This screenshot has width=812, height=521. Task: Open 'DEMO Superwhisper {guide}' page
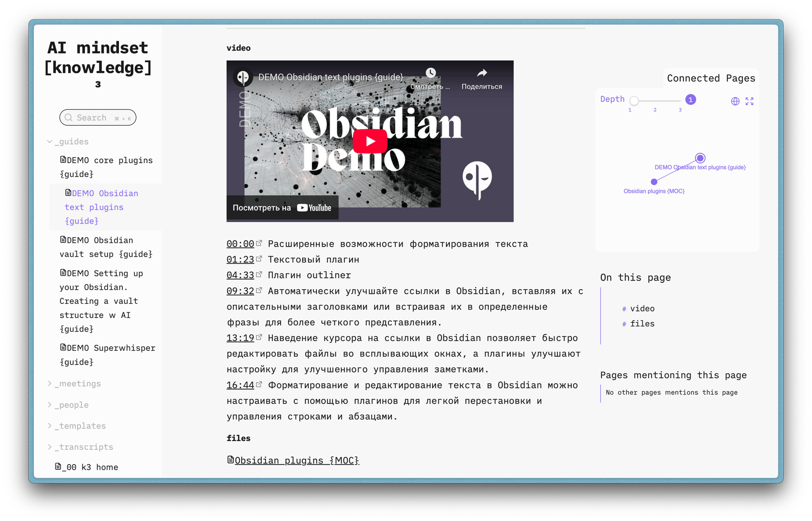pos(107,355)
